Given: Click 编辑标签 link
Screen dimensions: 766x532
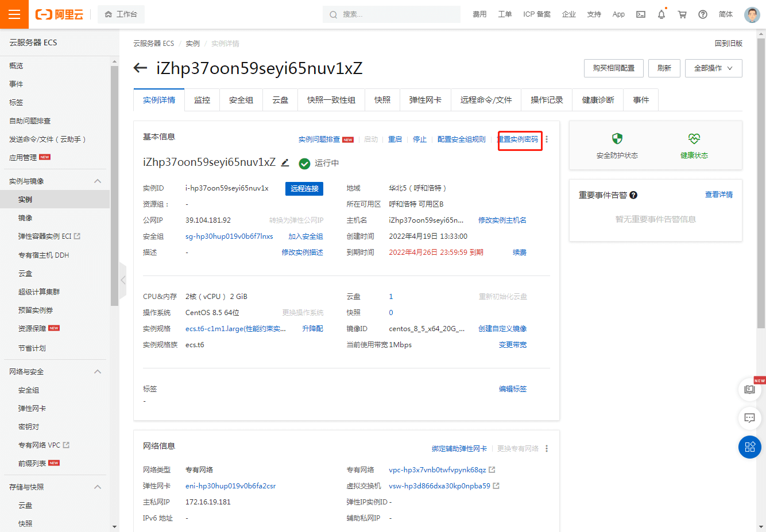Looking at the screenshot, I should pos(513,389).
